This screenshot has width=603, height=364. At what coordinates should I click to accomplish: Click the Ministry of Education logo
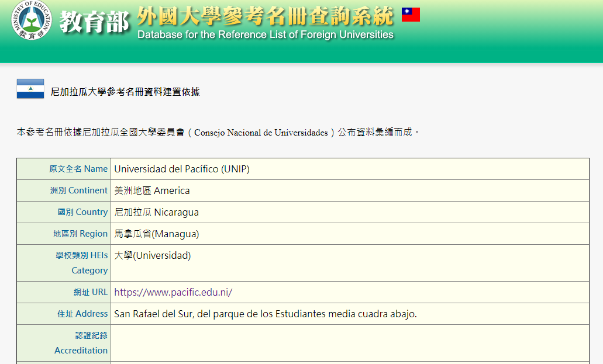pos(32,20)
